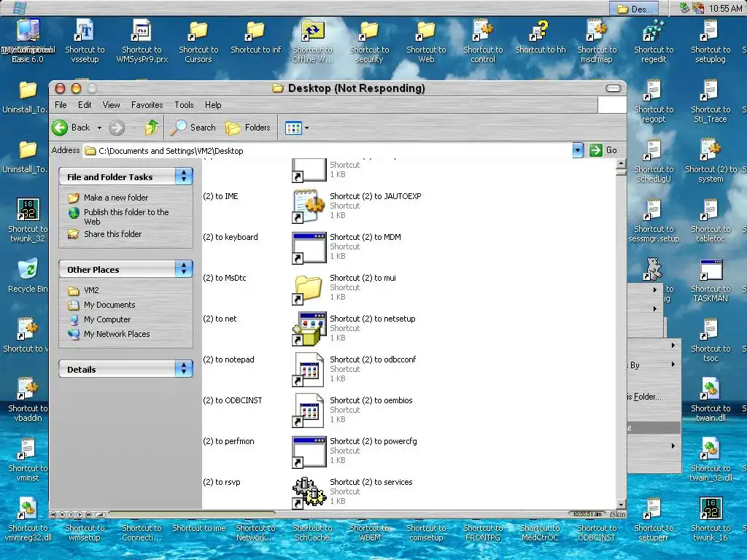Click the file list scroll-up arrow
747x560 pixels.
point(621,163)
